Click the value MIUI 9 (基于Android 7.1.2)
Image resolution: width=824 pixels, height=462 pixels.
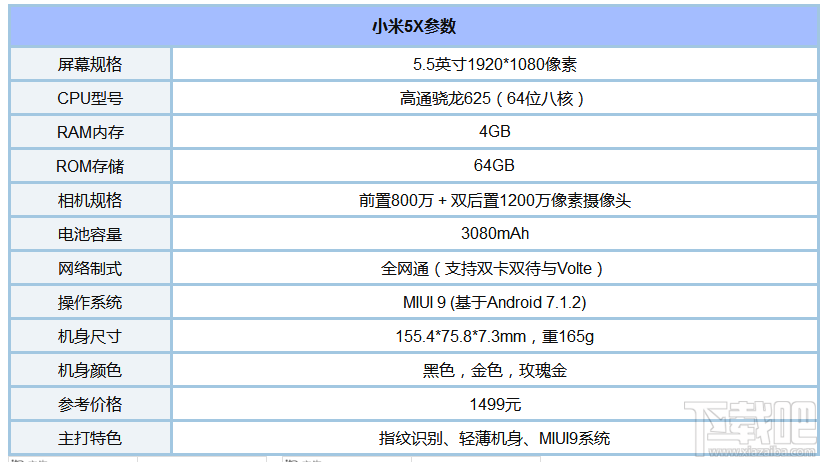click(495, 302)
